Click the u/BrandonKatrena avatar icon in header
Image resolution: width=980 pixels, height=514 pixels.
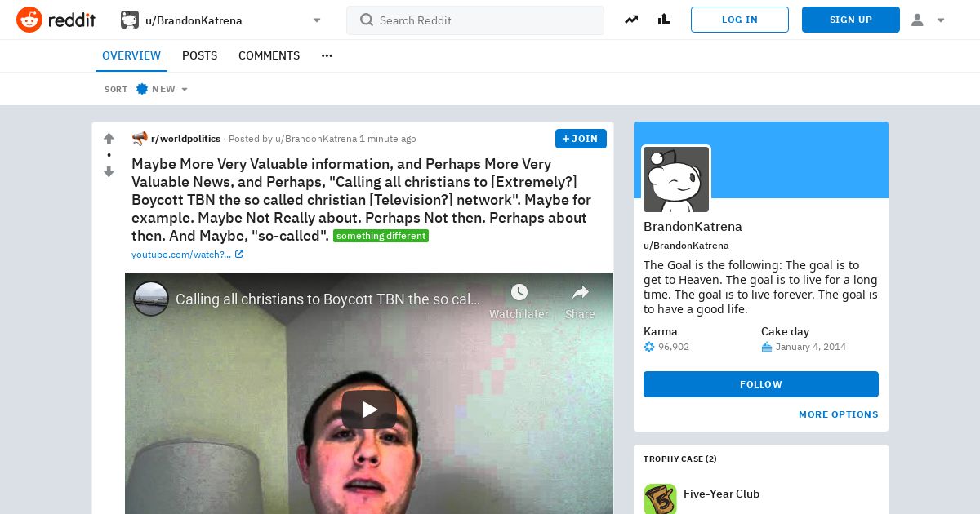(130, 20)
